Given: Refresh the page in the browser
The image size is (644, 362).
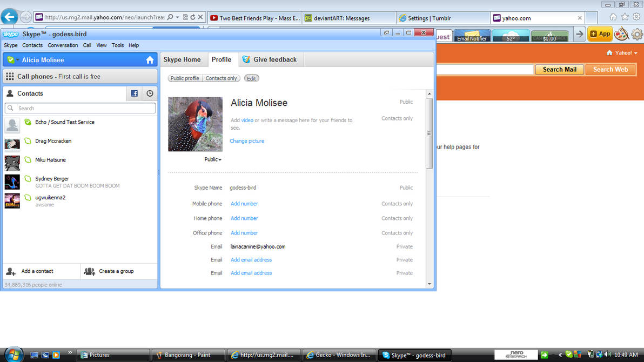Looking at the screenshot, I should pos(193,17).
